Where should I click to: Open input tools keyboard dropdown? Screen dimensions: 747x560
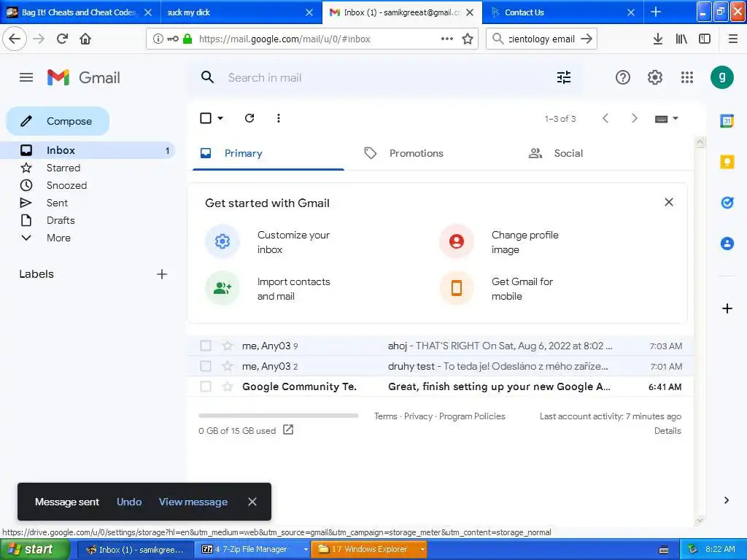click(666, 119)
